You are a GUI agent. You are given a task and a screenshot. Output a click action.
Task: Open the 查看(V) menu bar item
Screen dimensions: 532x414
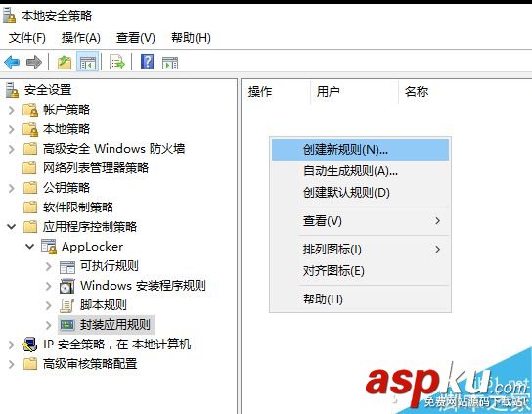point(135,38)
